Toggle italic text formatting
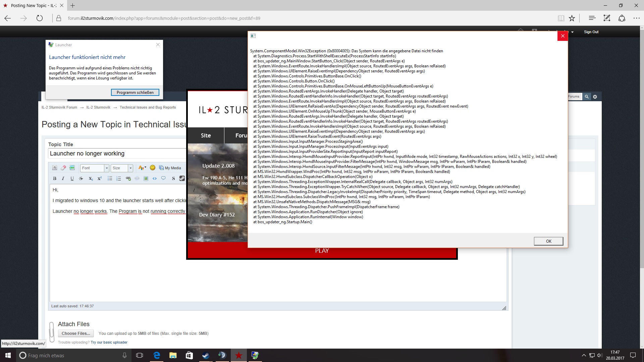The width and height of the screenshot is (644, 362). click(63, 179)
